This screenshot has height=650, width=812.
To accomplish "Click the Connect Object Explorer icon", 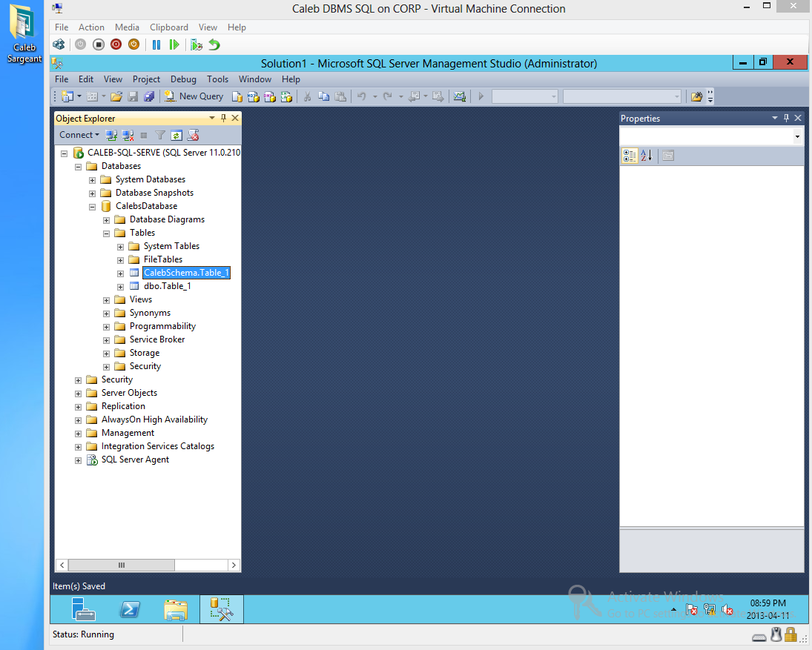I will click(x=111, y=136).
